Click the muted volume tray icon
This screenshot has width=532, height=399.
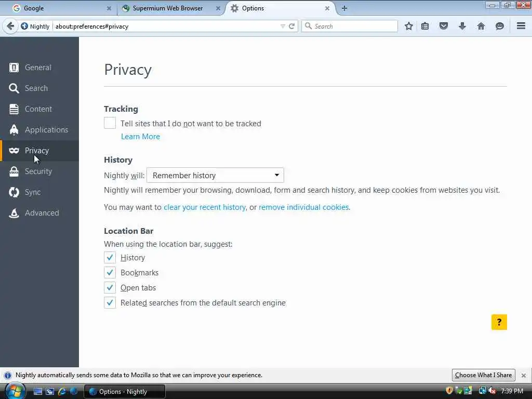tap(492, 391)
